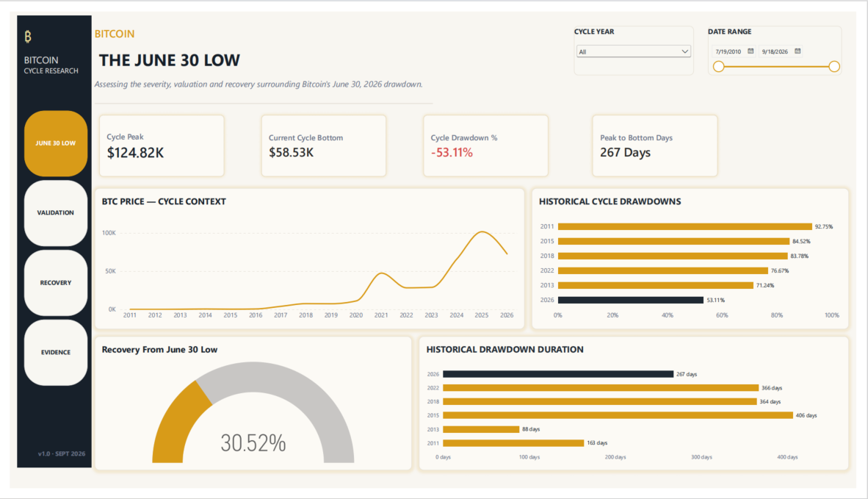Select the Cycle Peak $124.82K card
Screen dimensions: 868x499
click(x=162, y=146)
